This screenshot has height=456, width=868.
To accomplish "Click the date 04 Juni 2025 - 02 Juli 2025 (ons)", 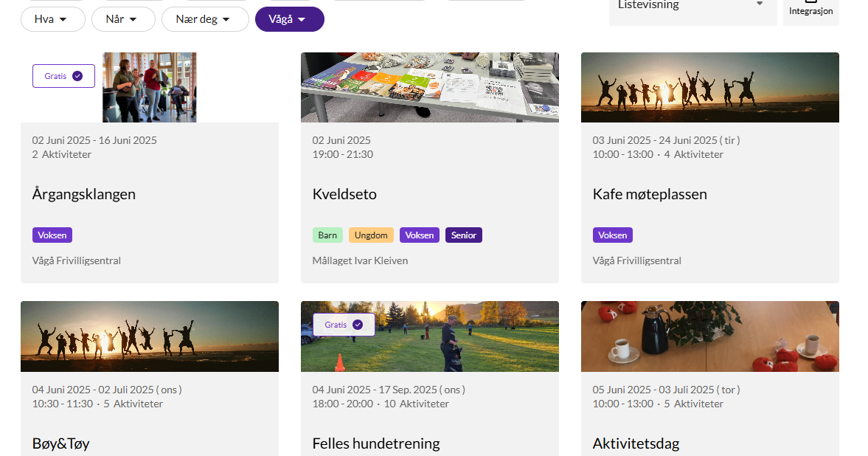I will pyautogui.click(x=107, y=390).
